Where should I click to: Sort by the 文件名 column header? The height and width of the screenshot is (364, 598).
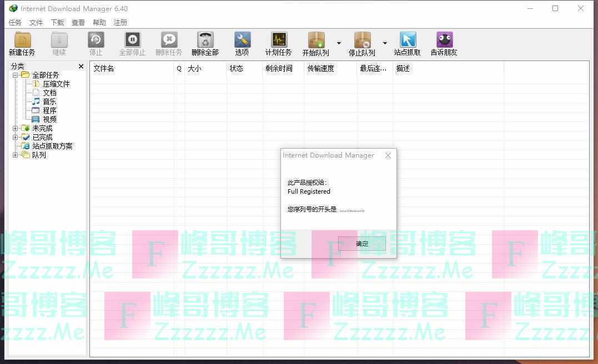click(x=132, y=69)
